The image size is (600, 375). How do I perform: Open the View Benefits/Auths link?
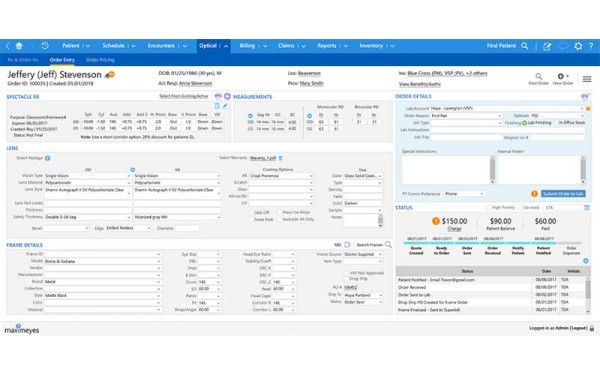pyautogui.click(x=420, y=84)
